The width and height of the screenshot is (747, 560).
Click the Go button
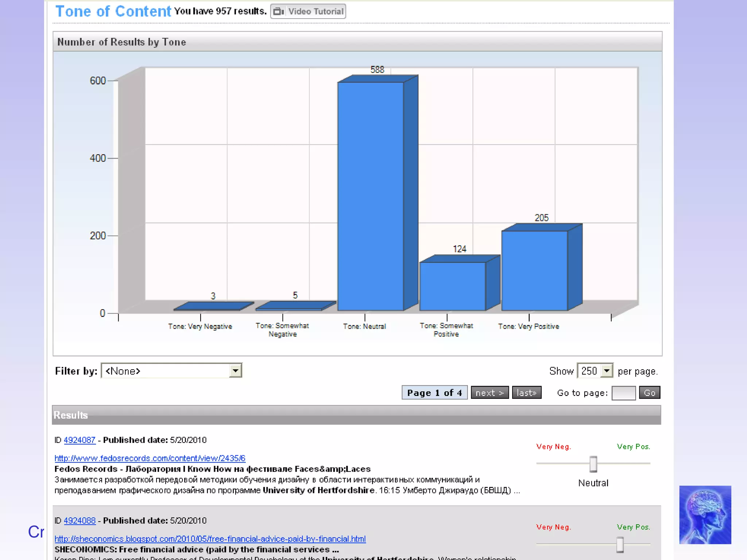click(649, 393)
